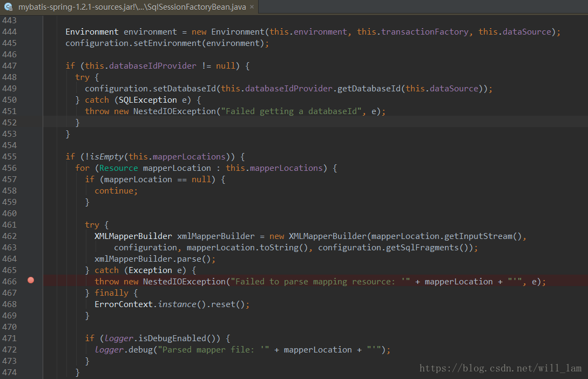Select the SqlSessionFactoryBean.java editor tab
Viewport: 588px width, 379px height.
tap(129, 7)
